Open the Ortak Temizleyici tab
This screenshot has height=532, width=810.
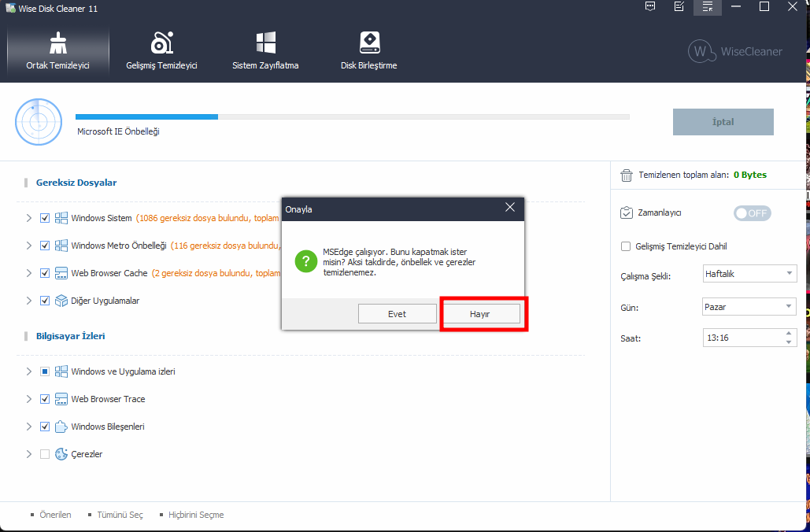[x=58, y=50]
